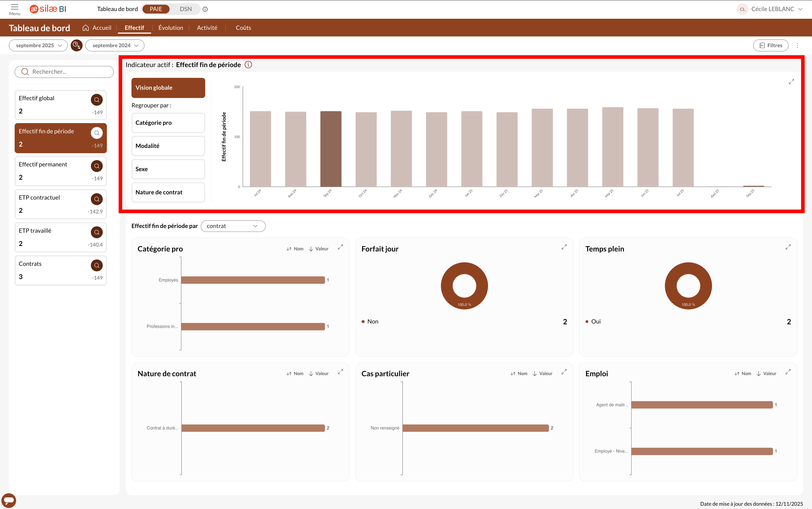
Task: Expand the Forfait jour chart
Action: 564,247
